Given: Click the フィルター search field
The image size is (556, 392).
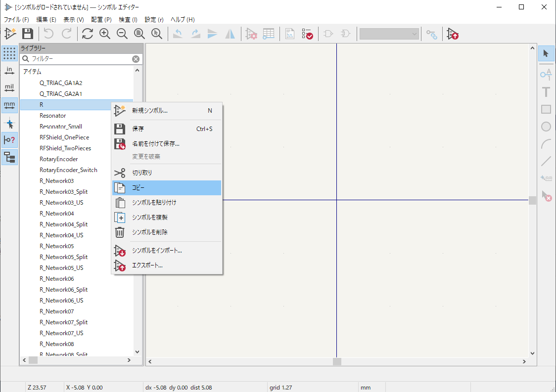Looking at the screenshot, I should pos(79,59).
